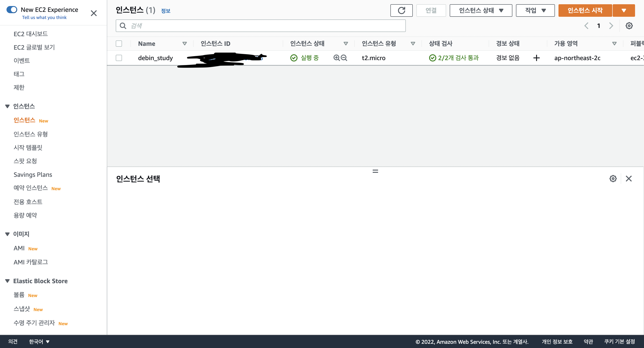
Task: Go to next page with right chevron
Action: point(611,26)
